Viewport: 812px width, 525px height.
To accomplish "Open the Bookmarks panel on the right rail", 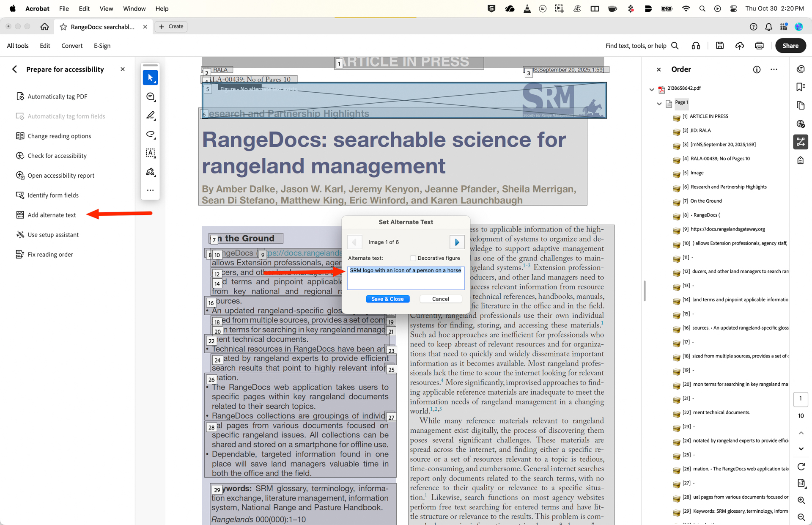I will tap(801, 87).
